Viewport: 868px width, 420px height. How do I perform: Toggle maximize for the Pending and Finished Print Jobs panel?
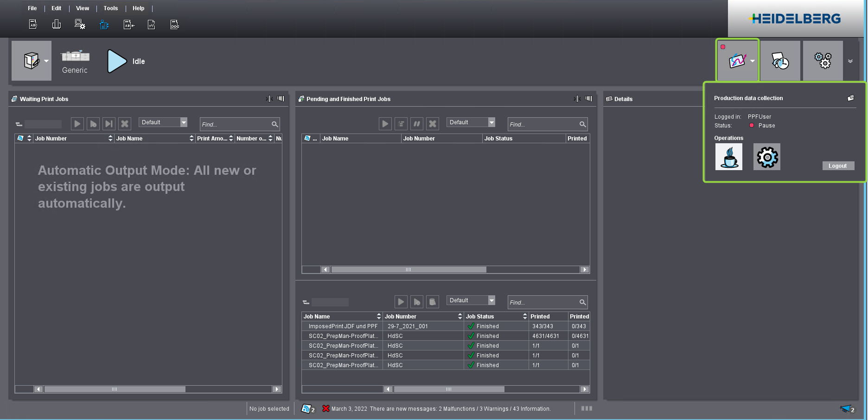588,99
